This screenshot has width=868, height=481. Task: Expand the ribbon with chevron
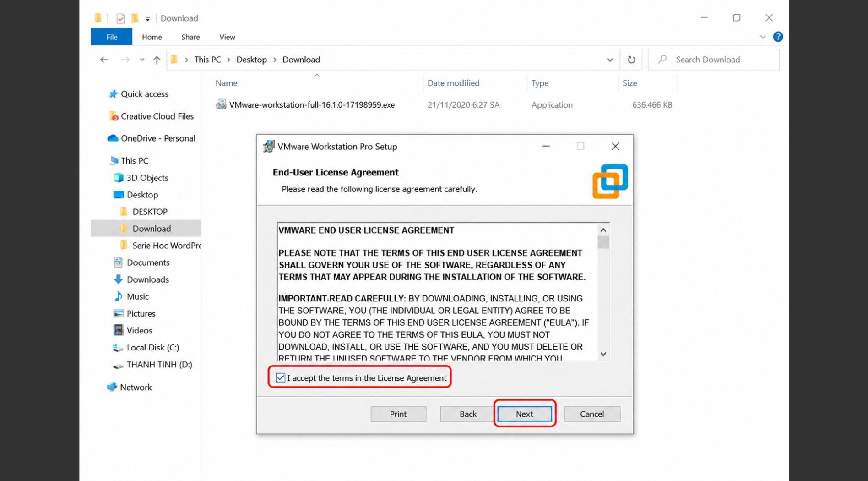763,37
